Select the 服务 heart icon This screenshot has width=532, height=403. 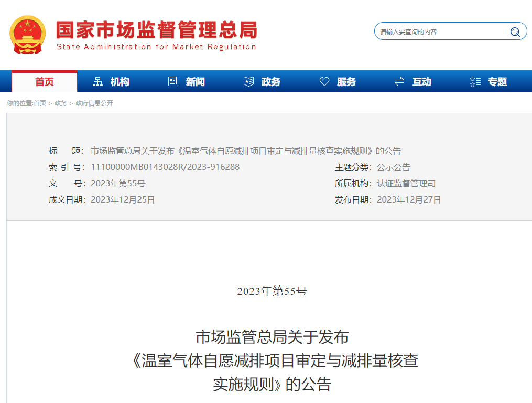[x=324, y=81]
